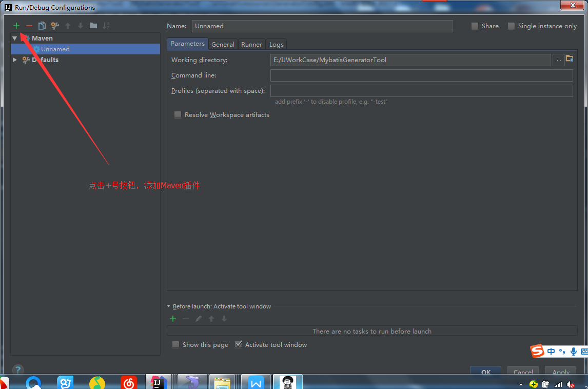The height and width of the screenshot is (389, 588).
Task: Select the Maven group row
Action: tap(86, 38)
